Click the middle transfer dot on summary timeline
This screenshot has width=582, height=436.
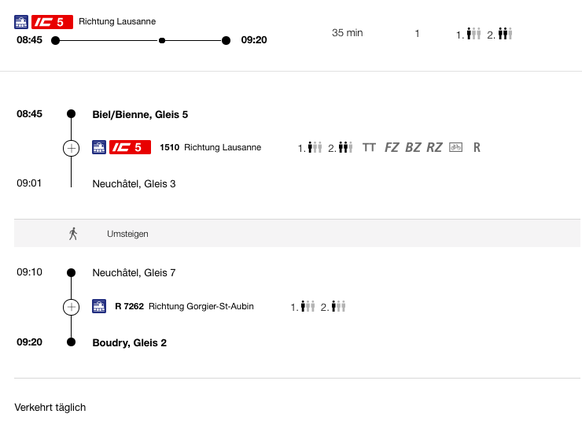[x=162, y=40]
